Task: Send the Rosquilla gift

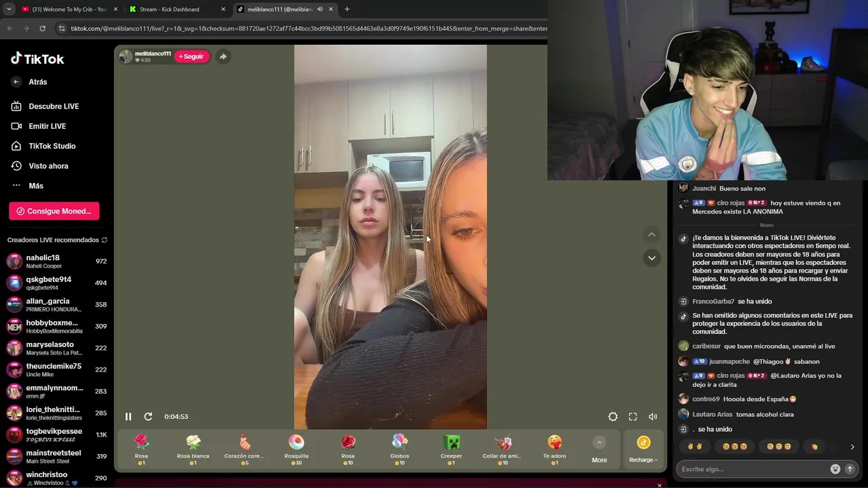Action: coord(296,449)
